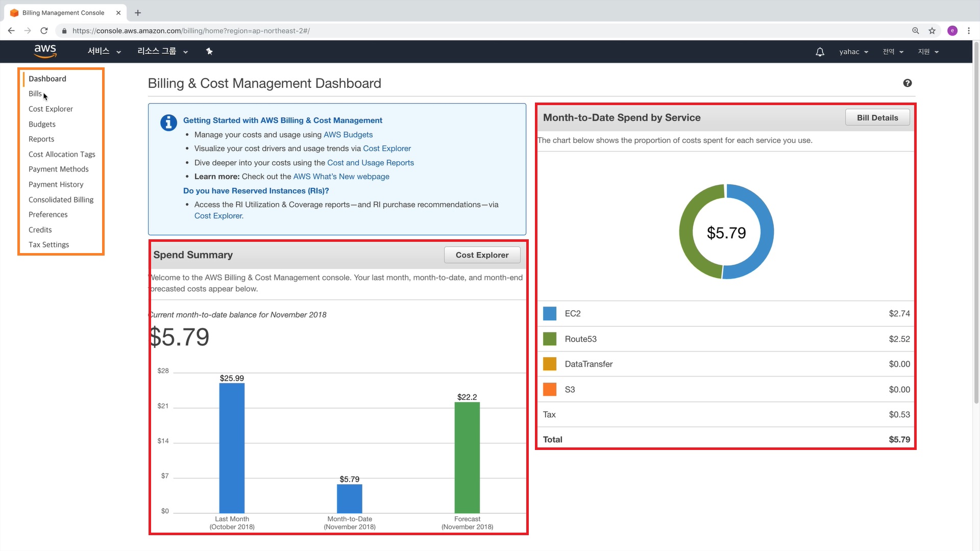Click the browser zoom magnifier icon

point(916,31)
